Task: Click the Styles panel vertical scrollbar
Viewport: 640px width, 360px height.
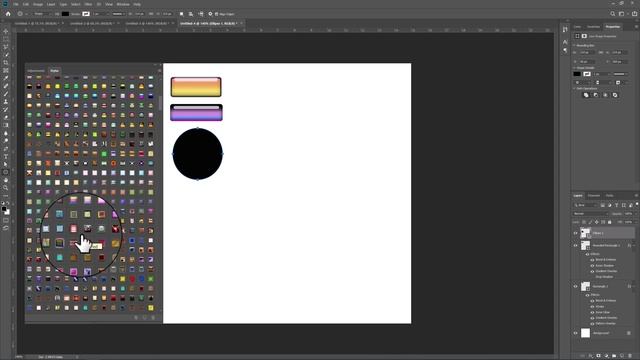Action: (160, 103)
